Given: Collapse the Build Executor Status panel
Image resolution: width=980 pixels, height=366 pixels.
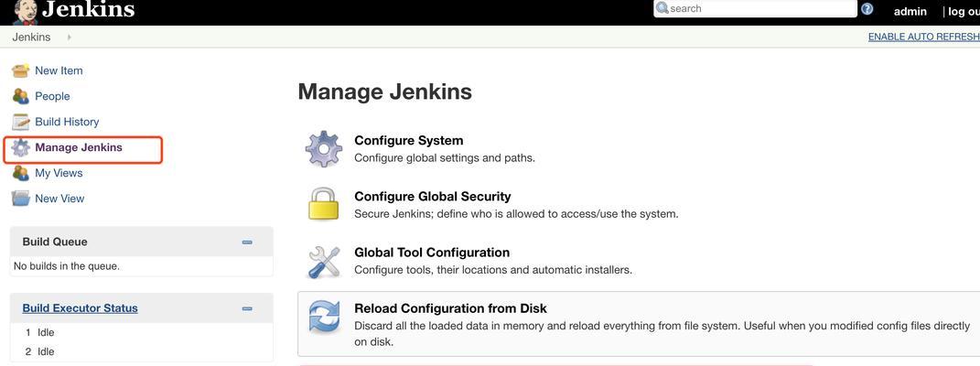Looking at the screenshot, I should click(247, 308).
